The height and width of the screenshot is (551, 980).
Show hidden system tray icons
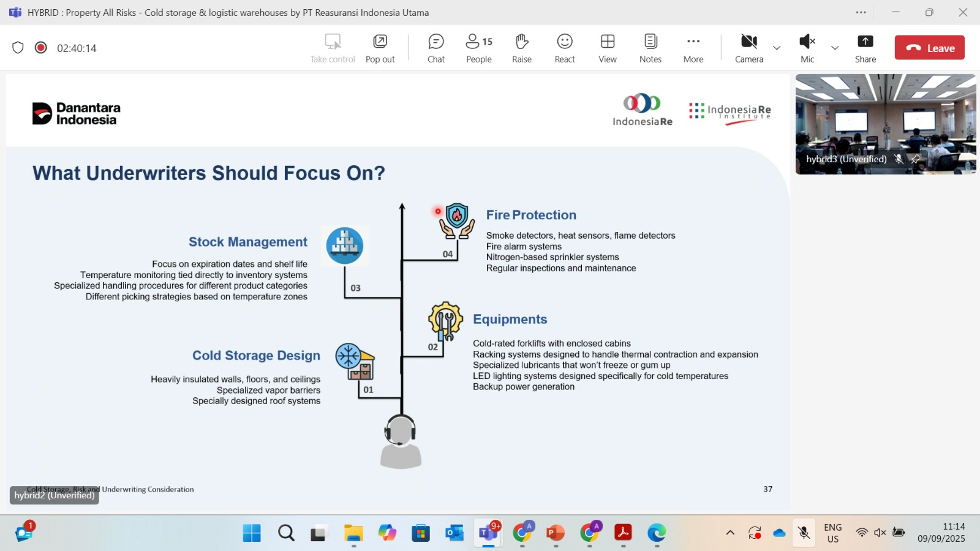[x=730, y=533]
